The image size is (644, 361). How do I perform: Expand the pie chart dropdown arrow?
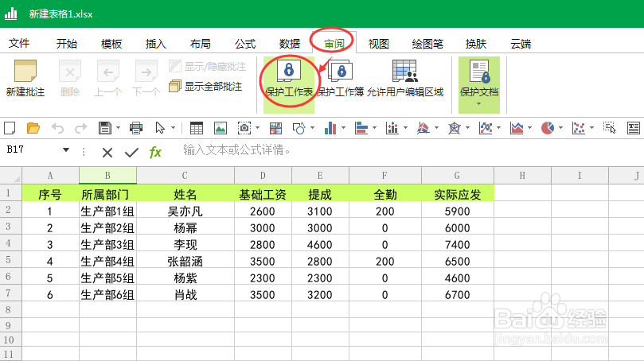click(x=560, y=128)
